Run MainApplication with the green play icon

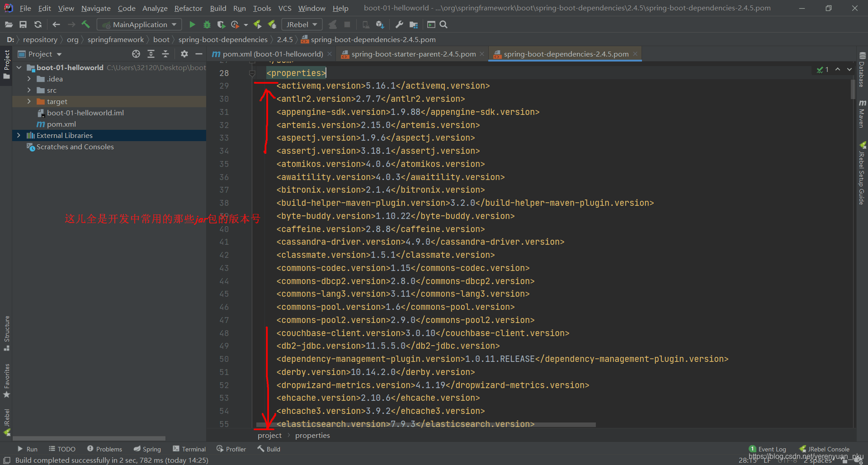click(x=192, y=24)
